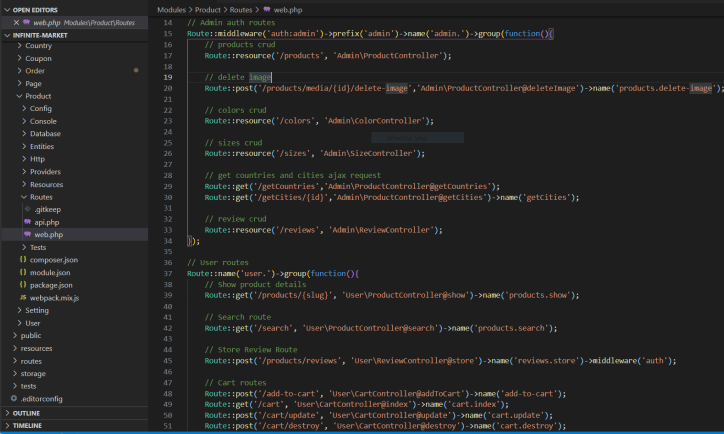The image size is (724, 434).
Task: Open the api.php file
Action: point(47,222)
